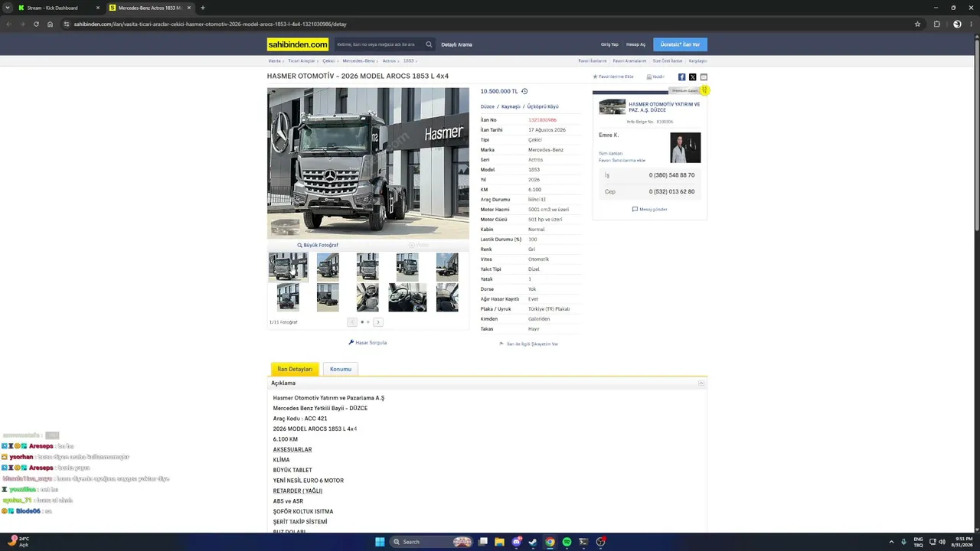Open Task View from the taskbar
The height and width of the screenshot is (551, 980).
[x=482, y=542]
